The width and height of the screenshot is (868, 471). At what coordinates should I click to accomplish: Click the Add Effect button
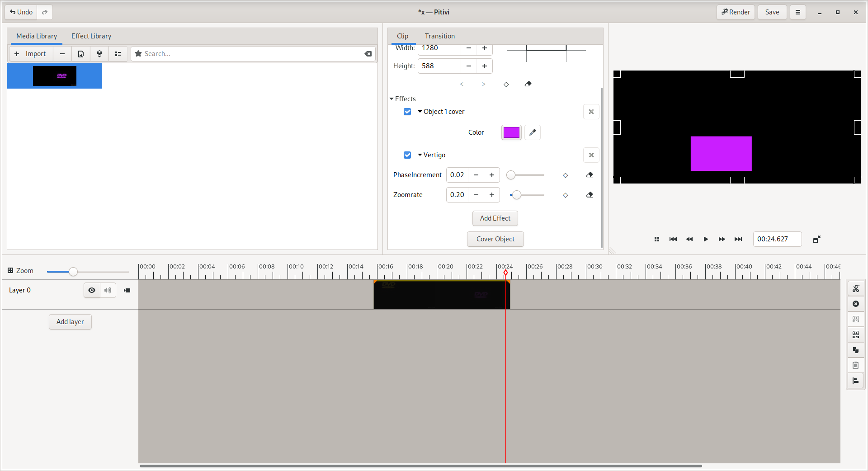coord(495,218)
